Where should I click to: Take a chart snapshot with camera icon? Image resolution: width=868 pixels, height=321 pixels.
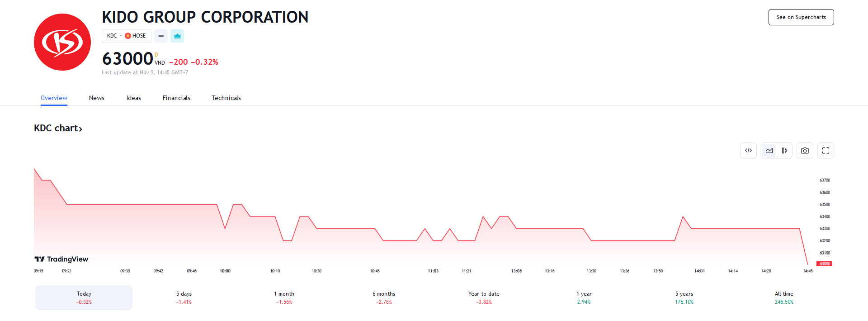[x=805, y=151]
